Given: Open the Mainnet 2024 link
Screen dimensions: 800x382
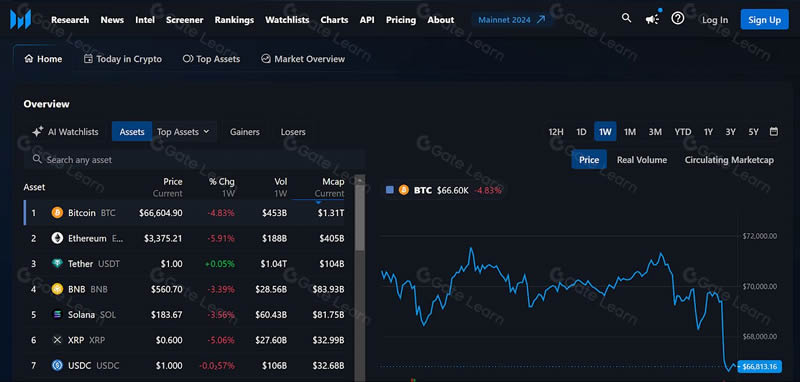Looking at the screenshot, I should click(x=512, y=19).
